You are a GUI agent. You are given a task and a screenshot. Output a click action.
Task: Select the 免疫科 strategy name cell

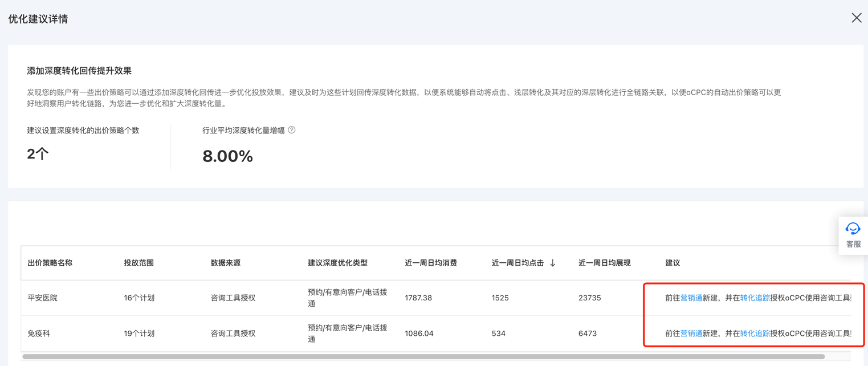tap(39, 334)
